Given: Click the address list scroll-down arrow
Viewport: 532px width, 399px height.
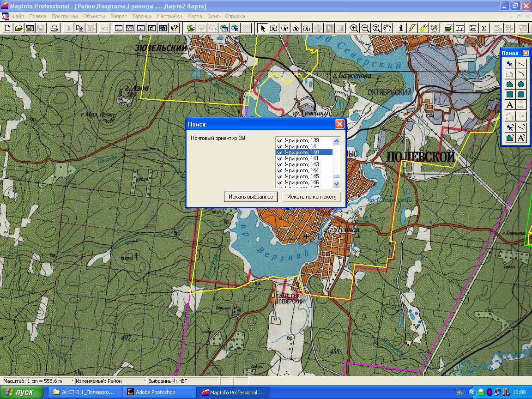Looking at the screenshot, I should click(x=337, y=184).
